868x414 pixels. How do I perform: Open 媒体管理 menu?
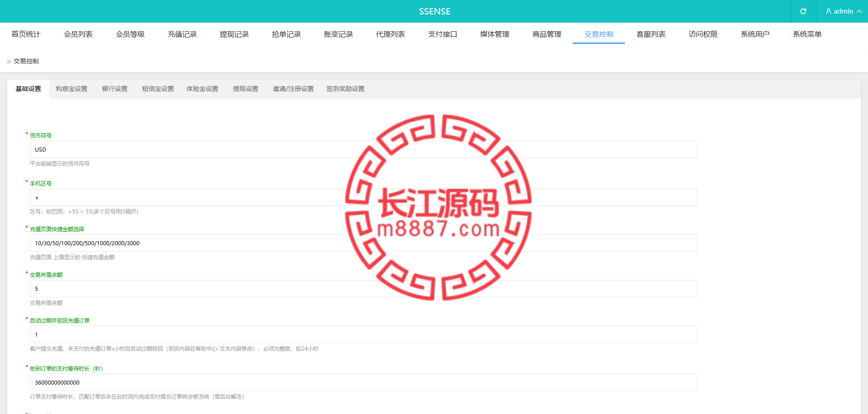(494, 34)
